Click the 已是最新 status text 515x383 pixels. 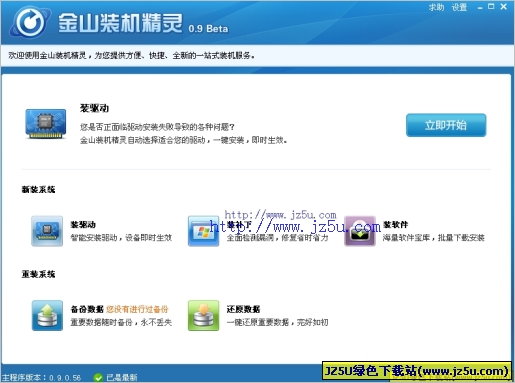pyautogui.click(x=122, y=377)
